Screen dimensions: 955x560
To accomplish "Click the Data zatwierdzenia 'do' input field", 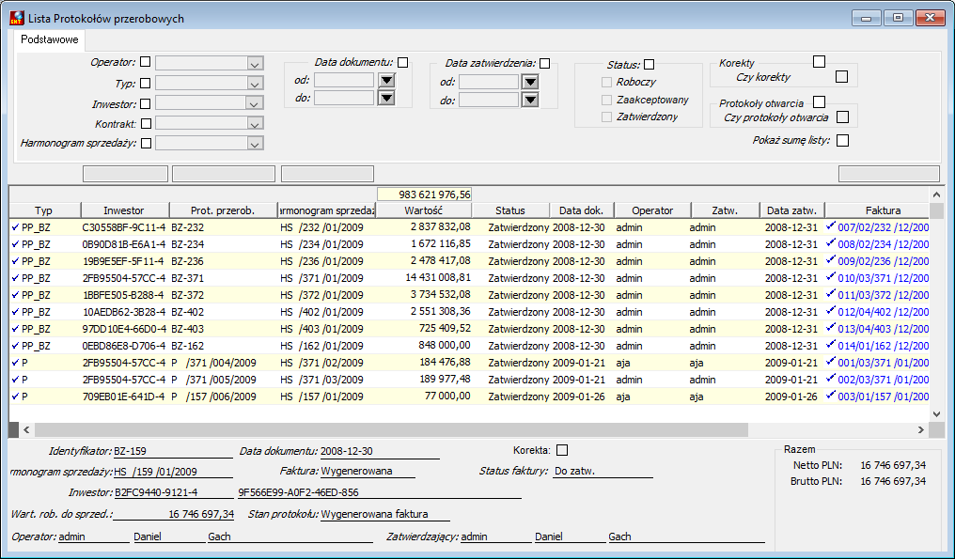I will (489, 100).
